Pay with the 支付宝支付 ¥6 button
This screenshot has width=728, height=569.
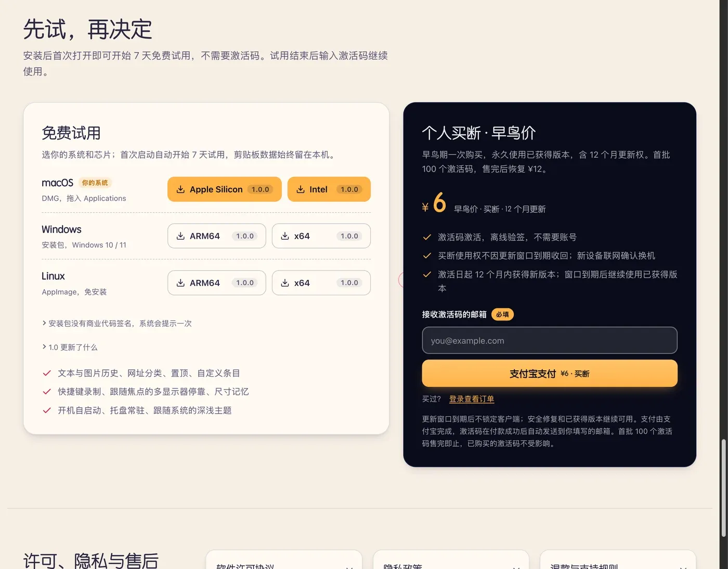click(550, 373)
